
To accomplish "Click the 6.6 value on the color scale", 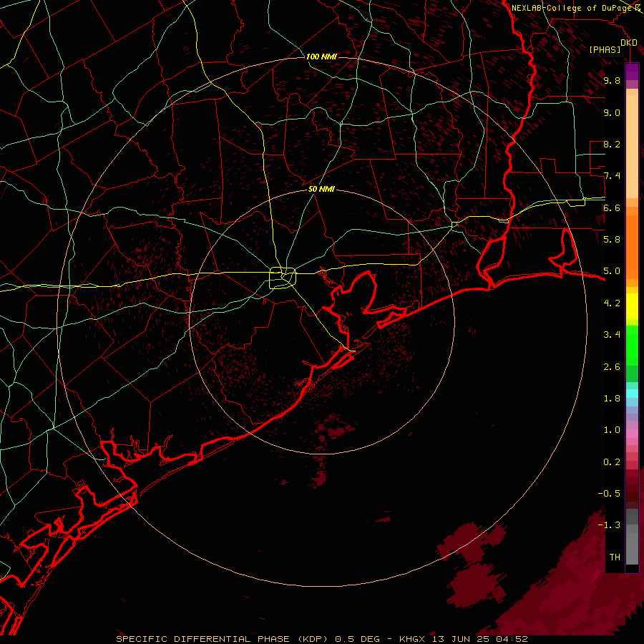I will (x=612, y=208).
